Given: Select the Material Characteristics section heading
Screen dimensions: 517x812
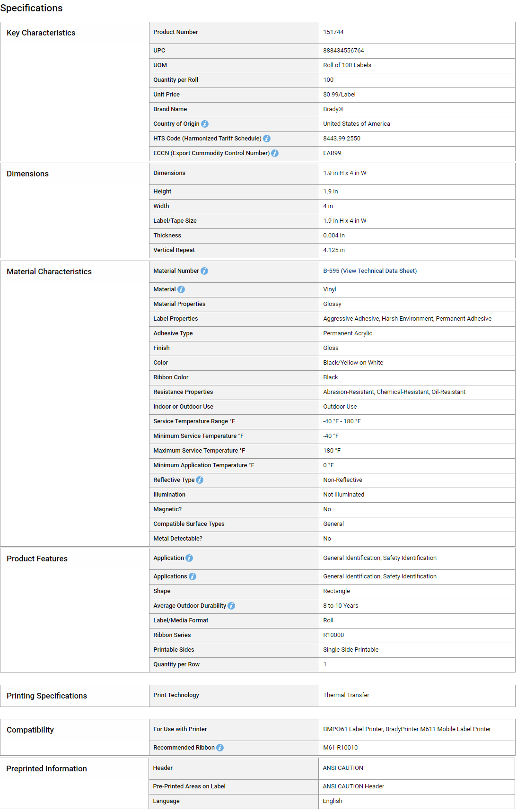Looking at the screenshot, I should coord(49,271).
